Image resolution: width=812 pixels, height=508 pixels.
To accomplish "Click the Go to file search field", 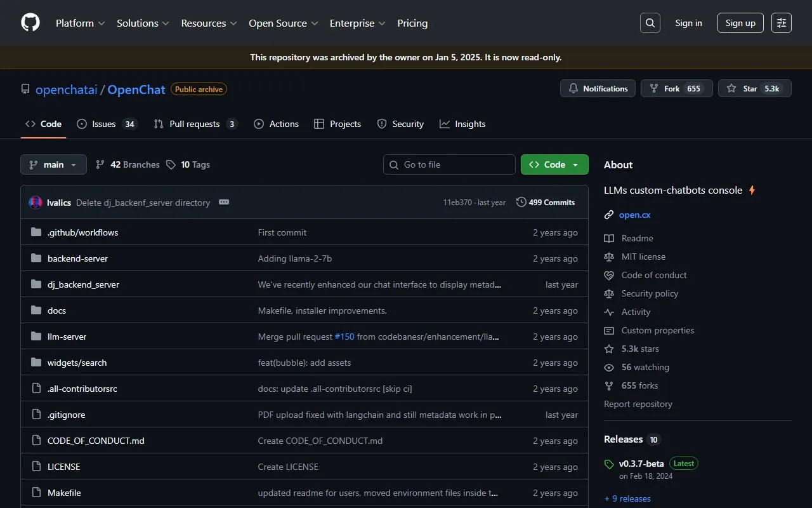I will (x=449, y=164).
